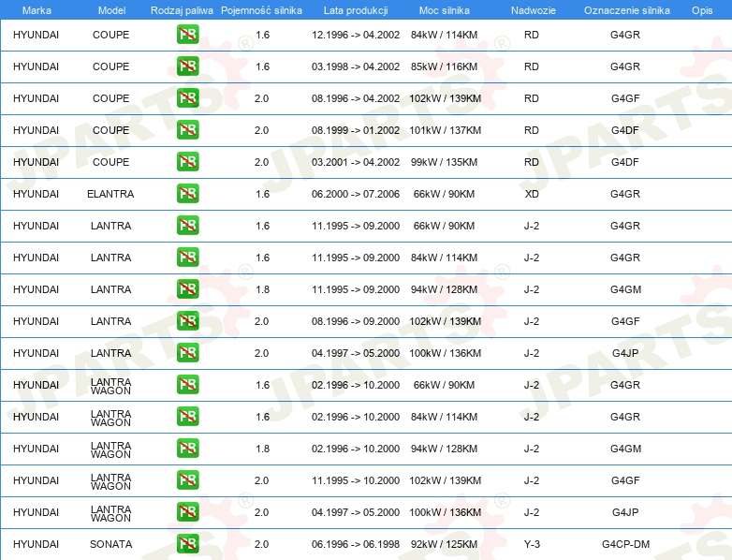Click G4DF code in the 99kW/135KM row
732x560 pixels.
(625, 162)
